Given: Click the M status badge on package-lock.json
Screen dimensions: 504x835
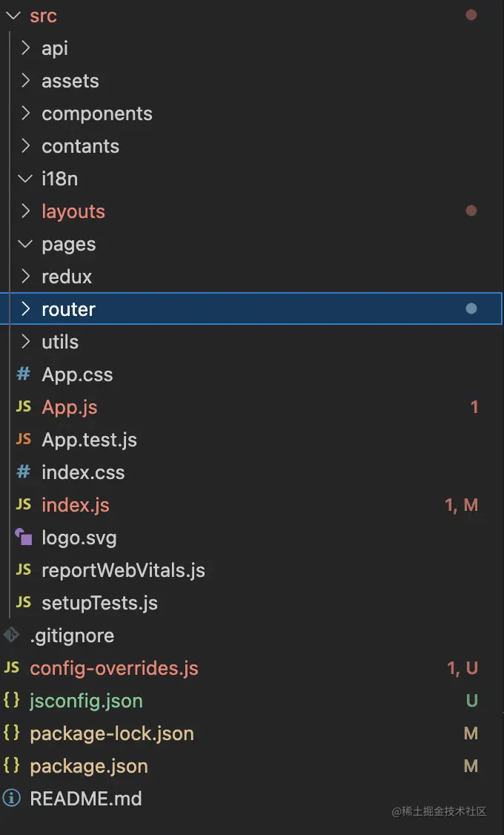Looking at the screenshot, I should [x=471, y=733].
